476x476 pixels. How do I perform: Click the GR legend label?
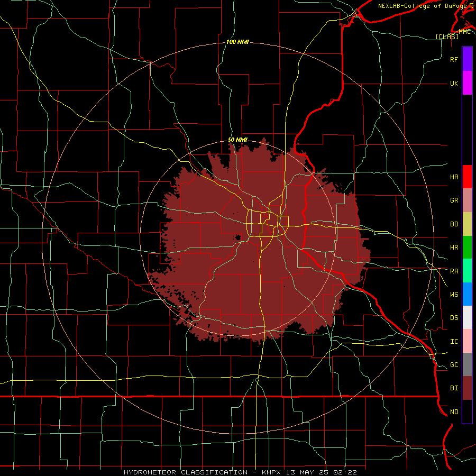point(454,200)
